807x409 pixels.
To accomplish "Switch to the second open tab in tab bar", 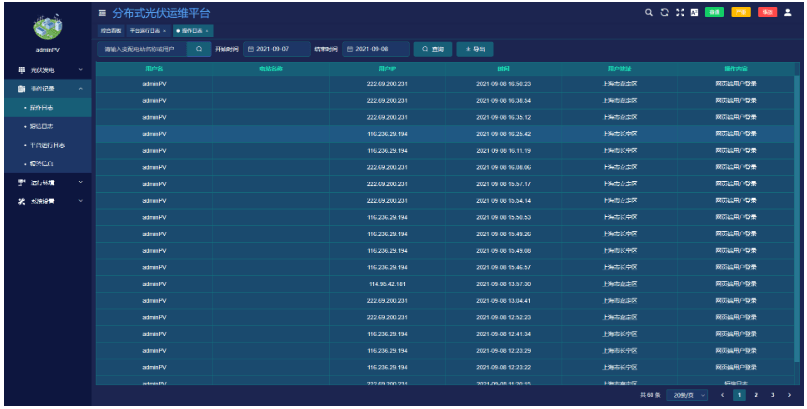I will point(146,31).
